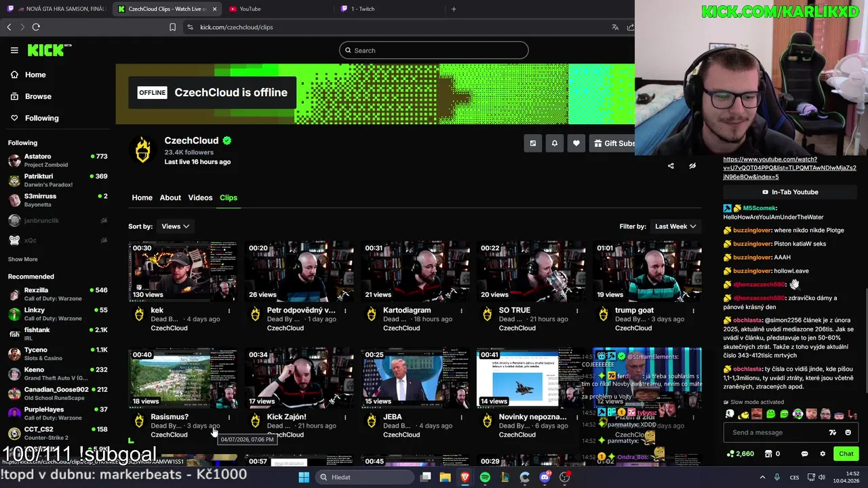Open the YouTube link in chat
The image size is (868, 488).
789,167
